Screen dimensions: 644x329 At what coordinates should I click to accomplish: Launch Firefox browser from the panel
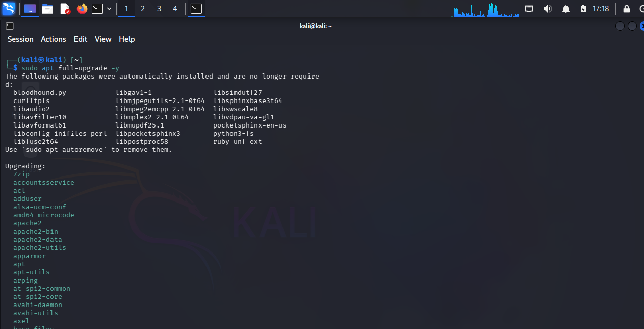pyautogui.click(x=82, y=9)
